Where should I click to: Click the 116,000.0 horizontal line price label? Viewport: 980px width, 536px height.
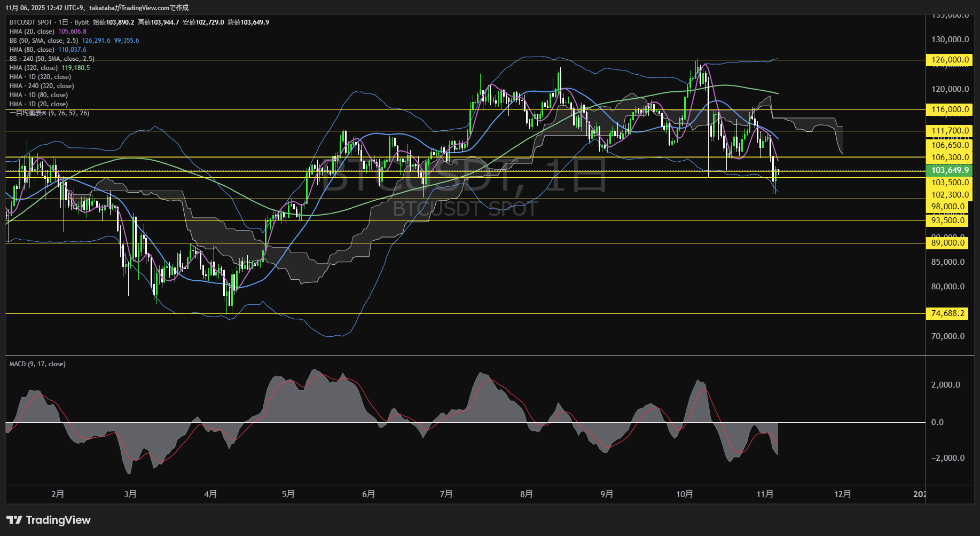tap(950, 109)
